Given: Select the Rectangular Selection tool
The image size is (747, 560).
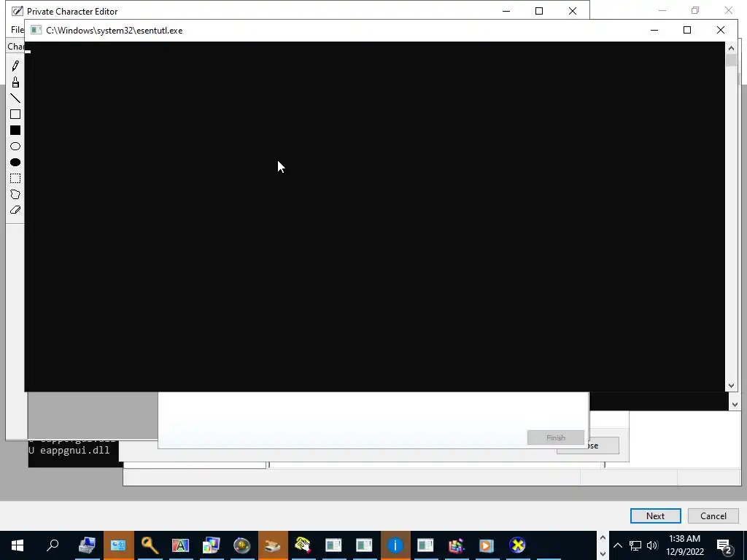Looking at the screenshot, I should (15, 179).
